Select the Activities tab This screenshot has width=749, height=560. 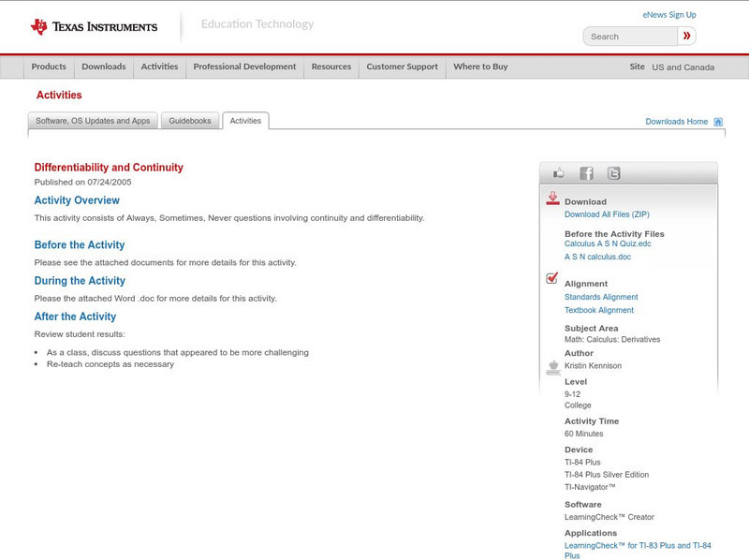[x=245, y=121]
